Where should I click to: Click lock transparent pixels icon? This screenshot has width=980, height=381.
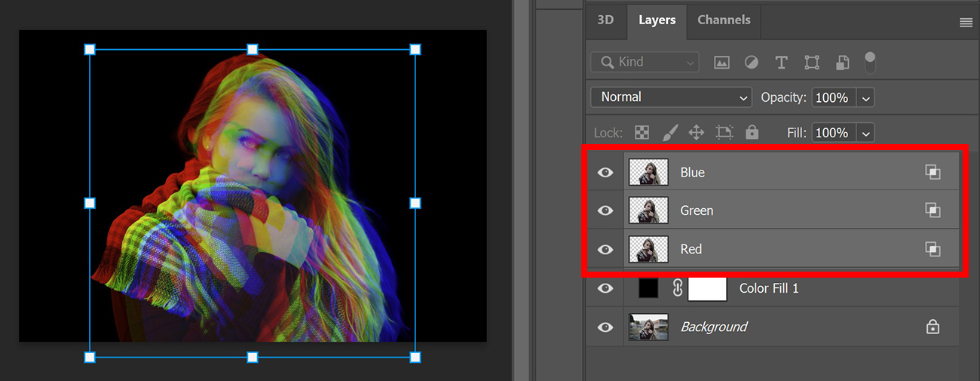[642, 133]
